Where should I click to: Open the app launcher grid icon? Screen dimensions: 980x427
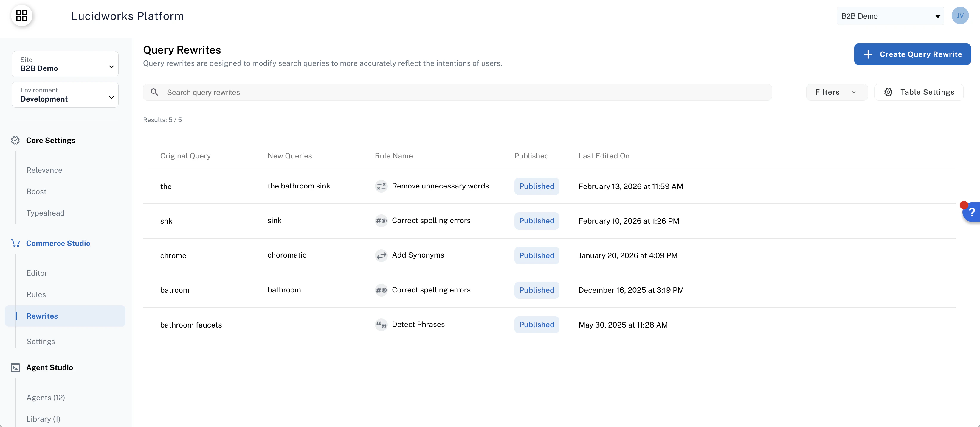tap(22, 15)
